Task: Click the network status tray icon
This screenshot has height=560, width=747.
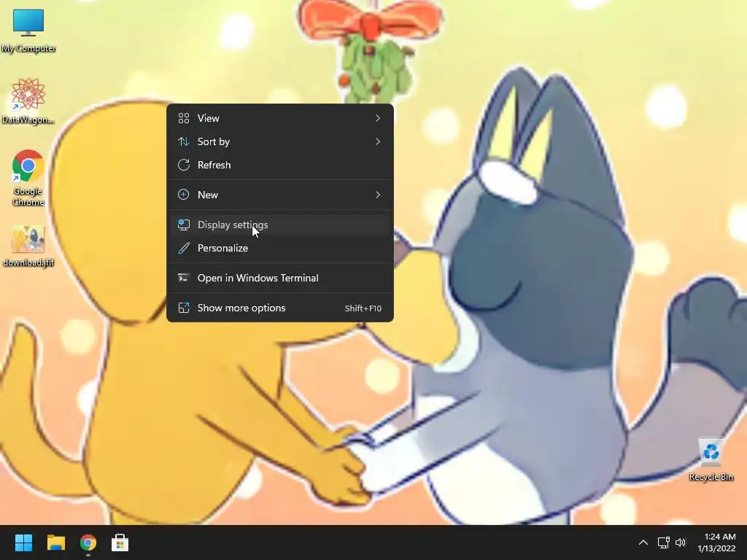Action: coord(664,542)
